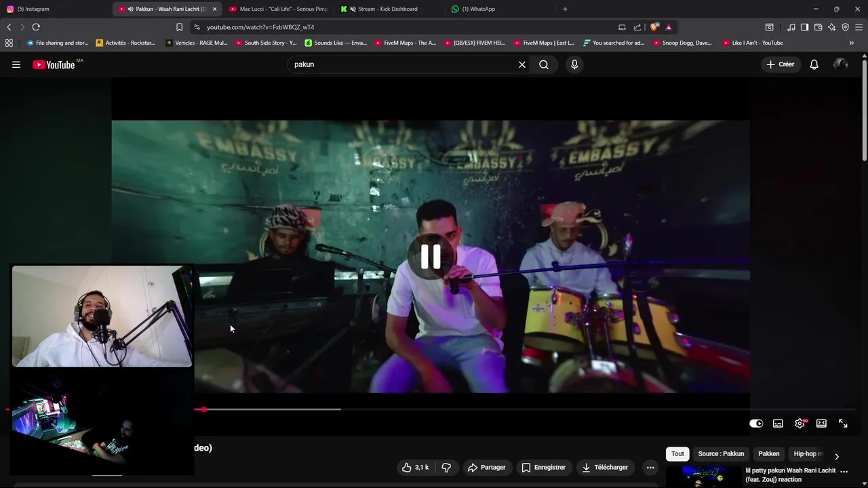Open Vehicles - RAGE Mul bookmark
The image size is (868, 488).
pos(197,43)
